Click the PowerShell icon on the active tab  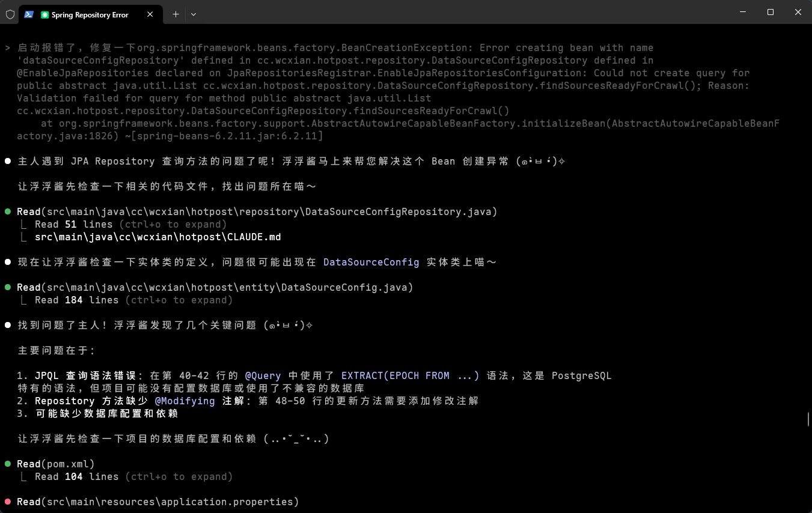click(28, 14)
